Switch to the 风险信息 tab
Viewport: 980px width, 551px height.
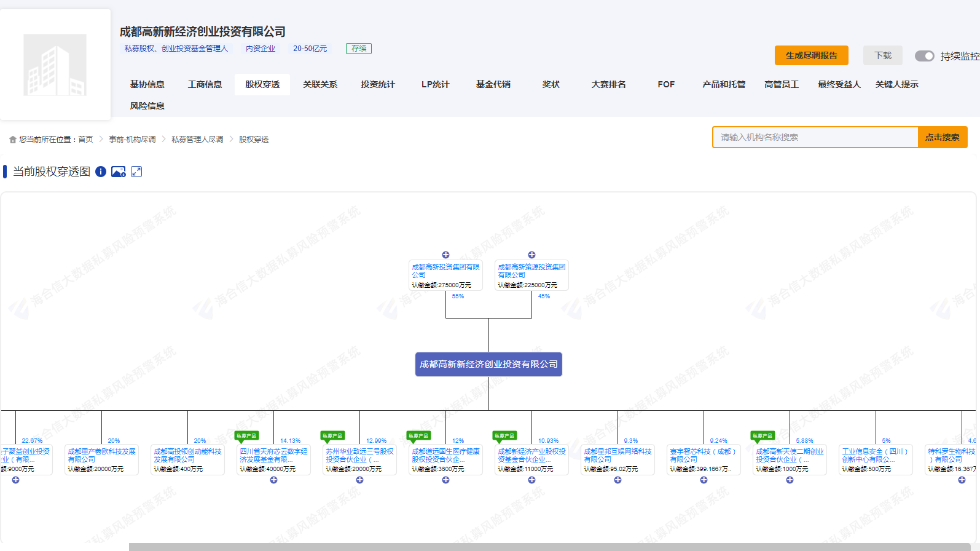[x=147, y=106]
